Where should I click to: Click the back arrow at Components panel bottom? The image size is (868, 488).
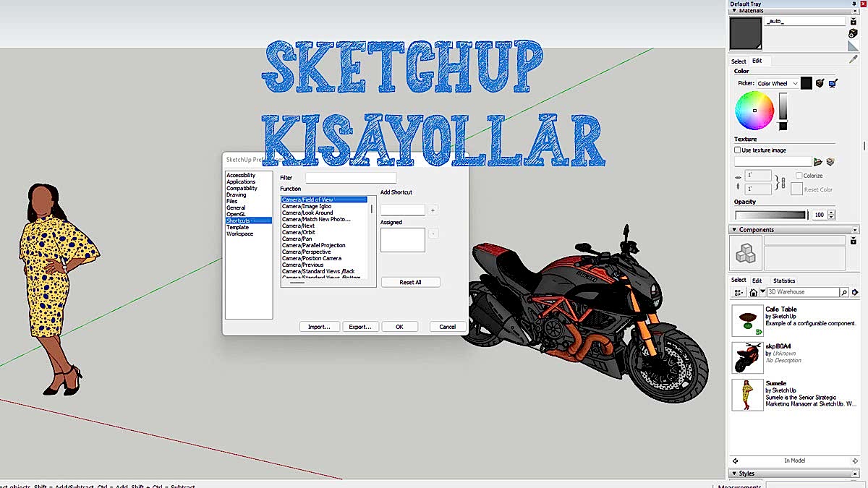pos(736,461)
